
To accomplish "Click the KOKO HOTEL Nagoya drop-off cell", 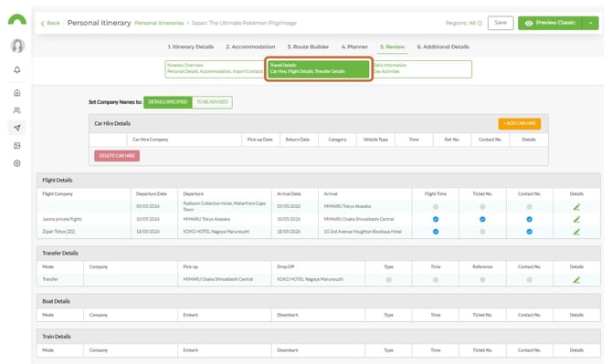I will coord(318,279).
